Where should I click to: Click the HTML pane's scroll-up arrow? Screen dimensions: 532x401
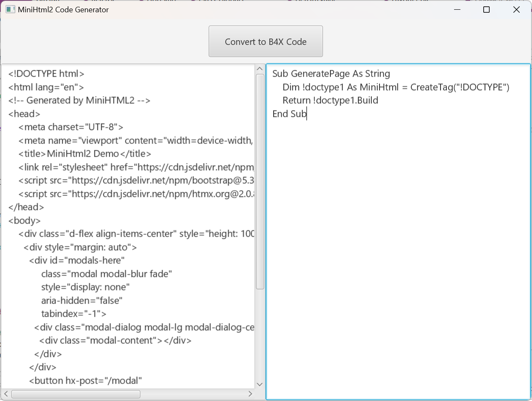coord(260,68)
